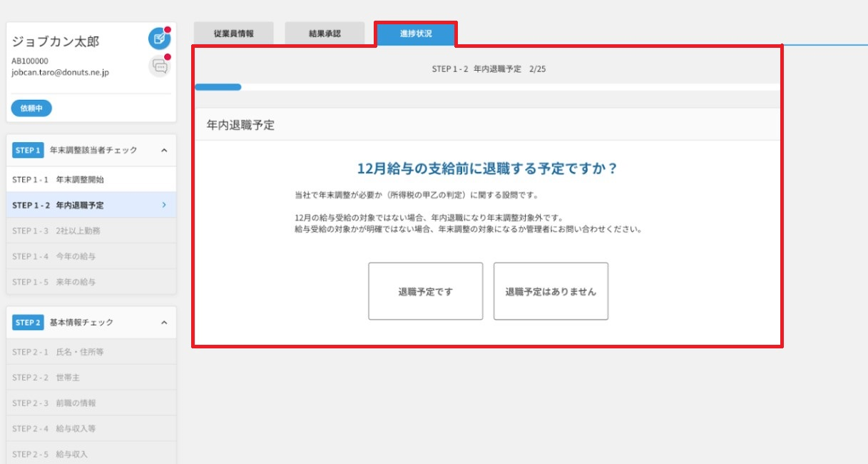Select STEP 2-5 給与収入
868x464 pixels.
click(x=91, y=454)
